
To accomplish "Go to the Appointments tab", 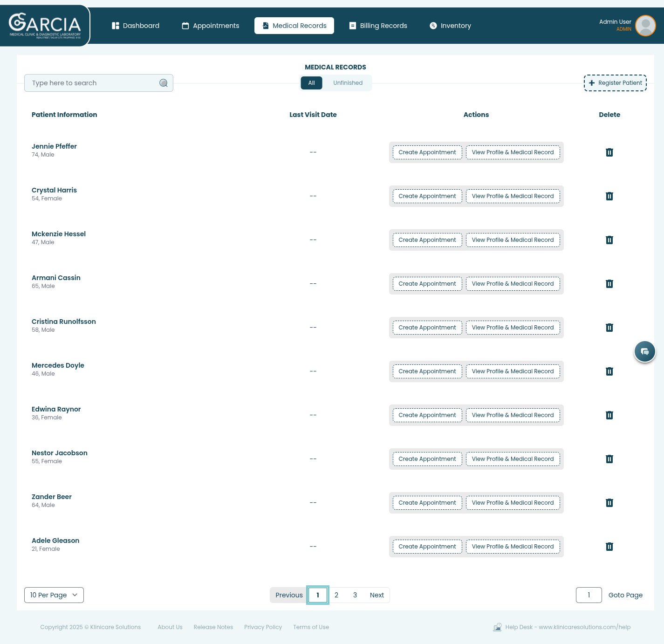I will (x=211, y=26).
